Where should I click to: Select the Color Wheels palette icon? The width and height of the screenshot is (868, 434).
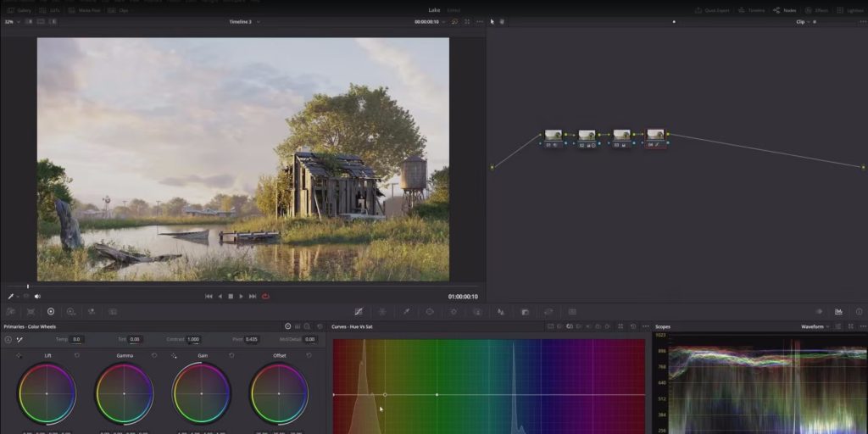coord(51,312)
